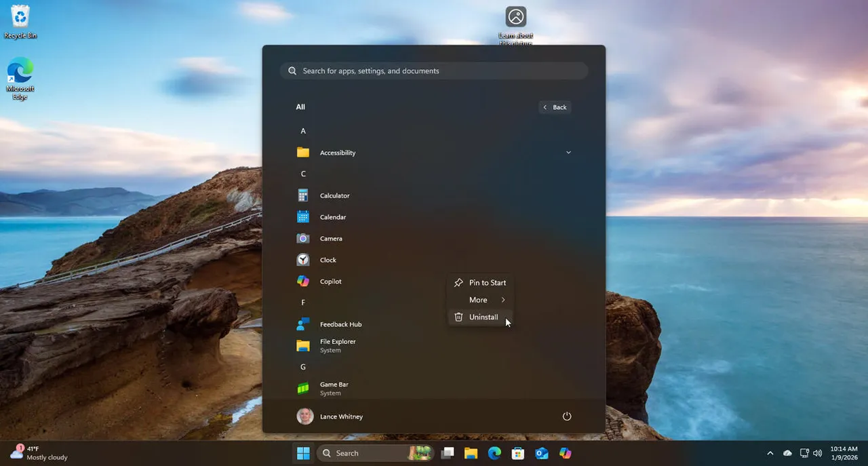Show hidden icons in the system tray

(x=770, y=453)
